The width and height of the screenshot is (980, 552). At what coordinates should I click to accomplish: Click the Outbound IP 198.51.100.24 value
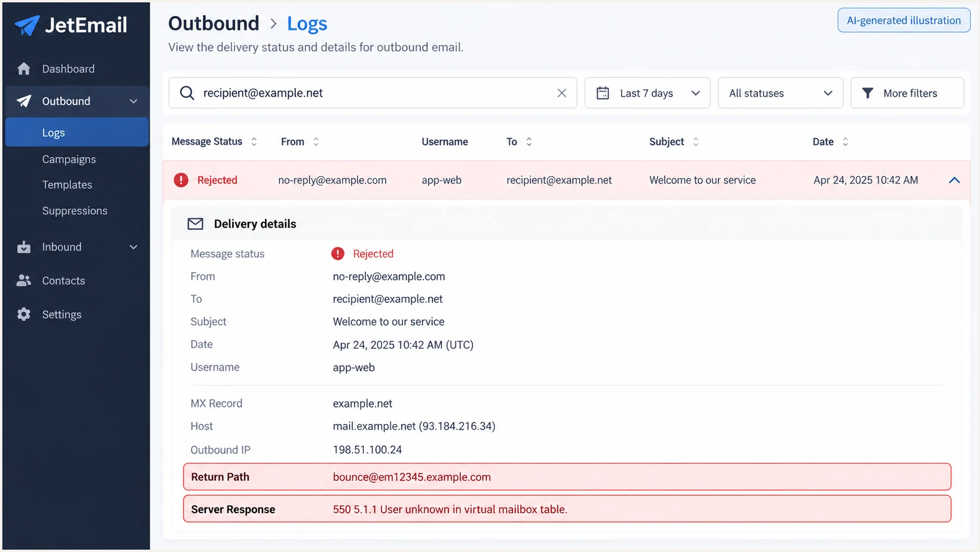coord(367,450)
